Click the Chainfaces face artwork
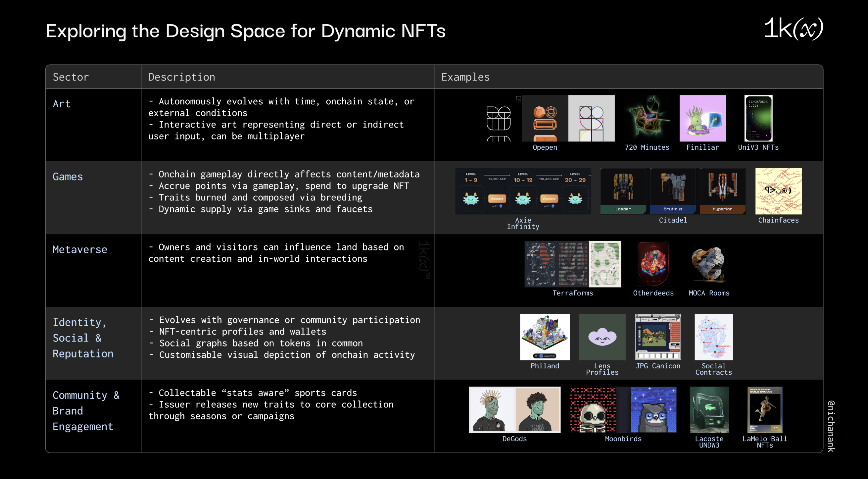 [778, 191]
